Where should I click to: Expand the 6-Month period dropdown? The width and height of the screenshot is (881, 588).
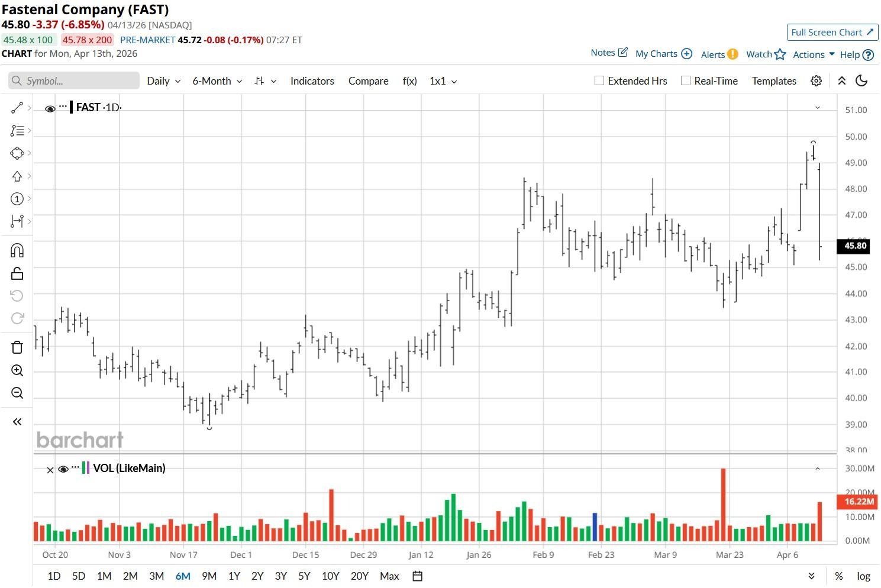coord(217,81)
